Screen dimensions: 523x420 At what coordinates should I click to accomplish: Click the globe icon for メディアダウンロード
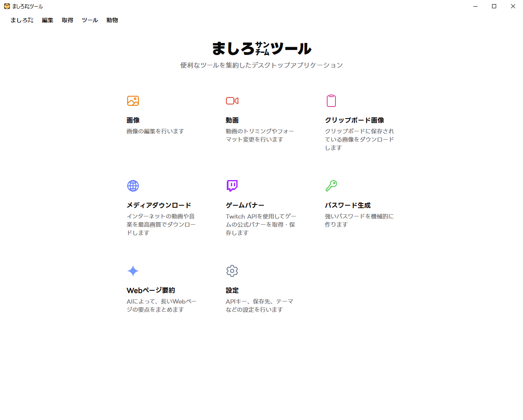tap(133, 185)
